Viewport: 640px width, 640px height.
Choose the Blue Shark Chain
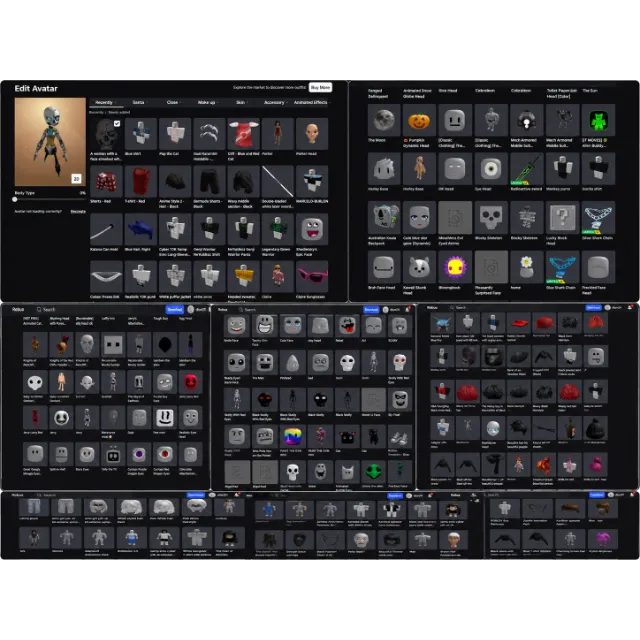pos(562,267)
